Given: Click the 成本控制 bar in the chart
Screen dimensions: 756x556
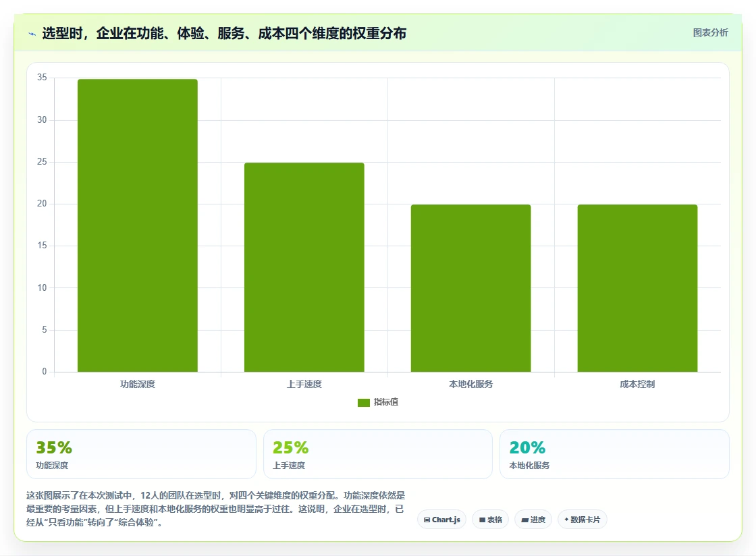Looking at the screenshot, I should [637, 288].
